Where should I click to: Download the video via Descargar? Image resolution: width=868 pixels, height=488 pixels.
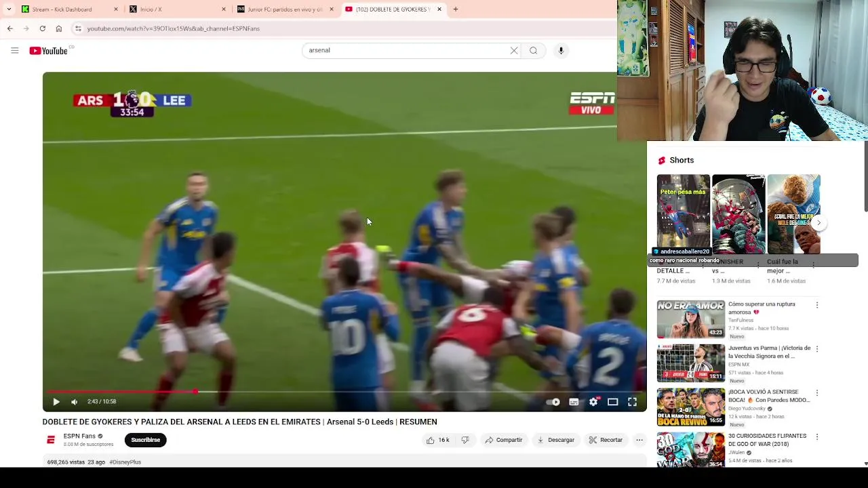pyautogui.click(x=555, y=440)
